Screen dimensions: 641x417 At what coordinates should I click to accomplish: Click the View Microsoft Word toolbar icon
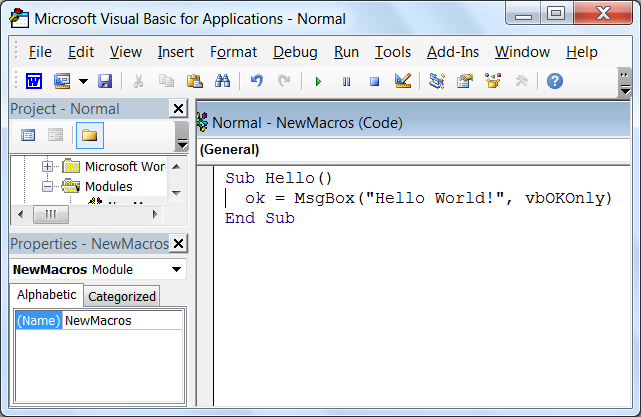(x=34, y=81)
